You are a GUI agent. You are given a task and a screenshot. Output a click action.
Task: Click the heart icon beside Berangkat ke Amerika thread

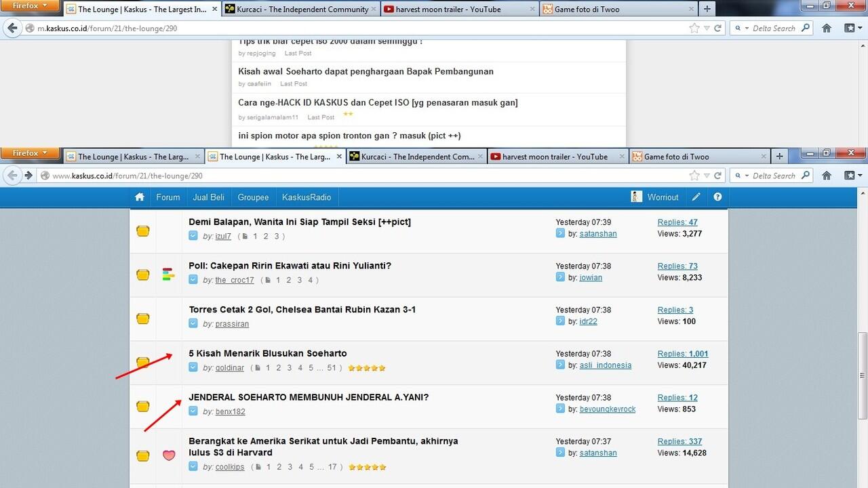(x=169, y=455)
